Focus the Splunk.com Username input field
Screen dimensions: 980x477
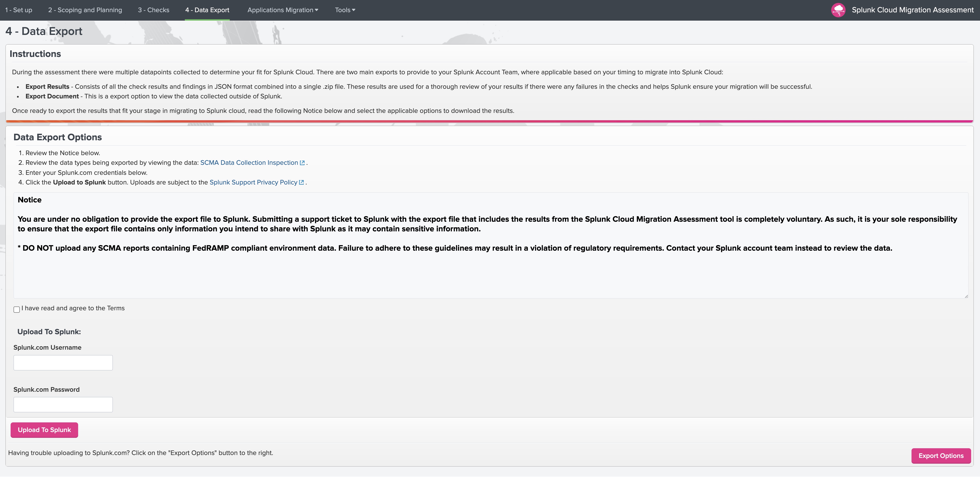point(63,363)
